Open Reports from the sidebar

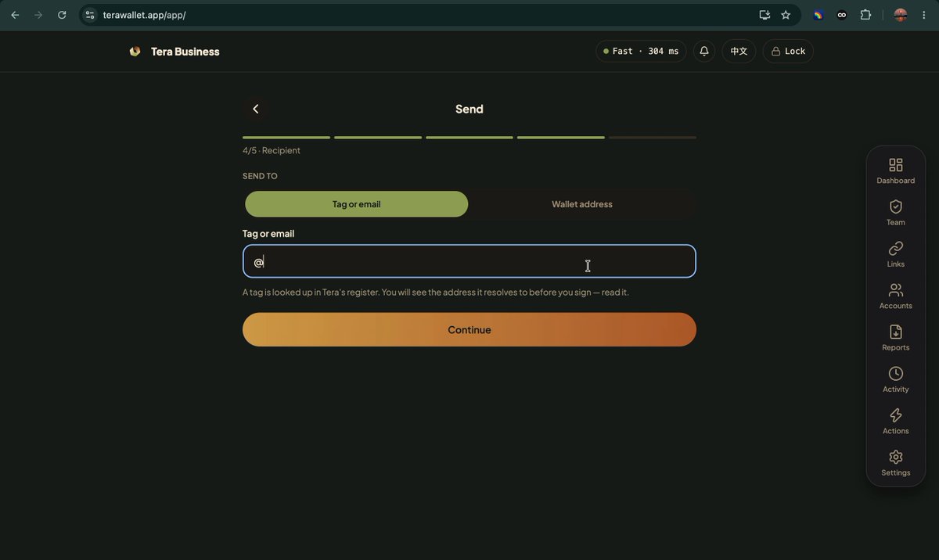(x=895, y=338)
